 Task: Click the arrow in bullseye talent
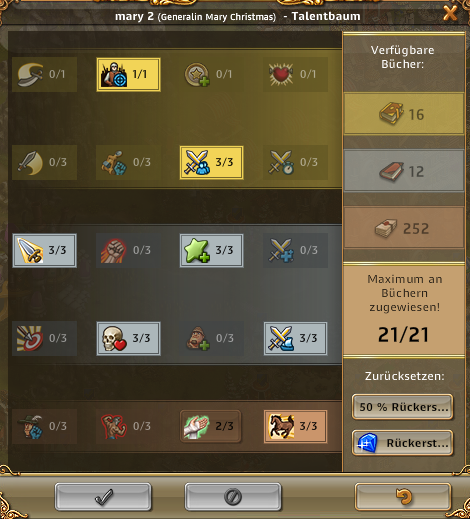pyautogui.click(x=44, y=338)
